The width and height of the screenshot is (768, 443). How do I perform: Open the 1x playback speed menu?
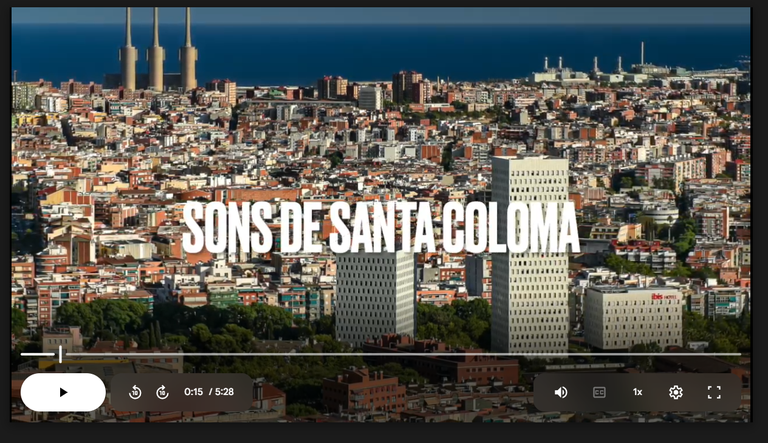[x=637, y=392]
